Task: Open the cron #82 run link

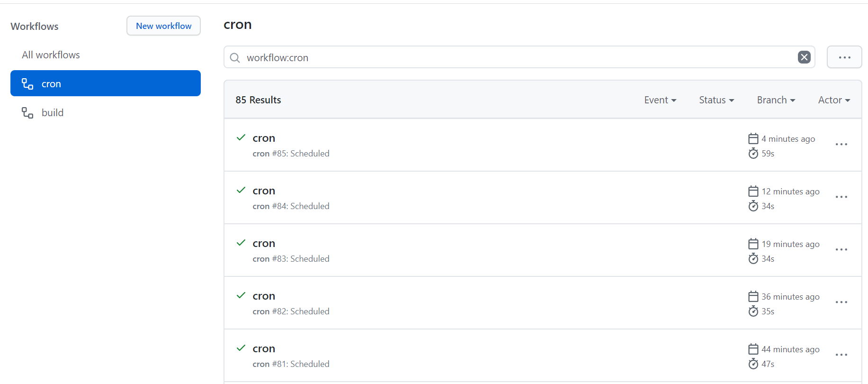Action: point(264,296)
